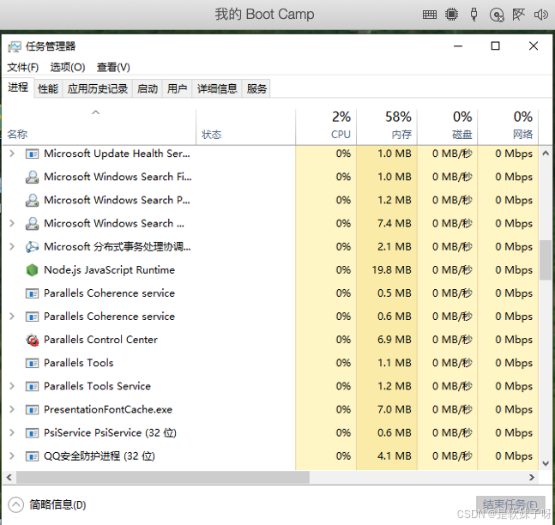This screenshot has width=555, height=525.
Task: Click 19.8 MB memory value
Action: coord(391,270)
